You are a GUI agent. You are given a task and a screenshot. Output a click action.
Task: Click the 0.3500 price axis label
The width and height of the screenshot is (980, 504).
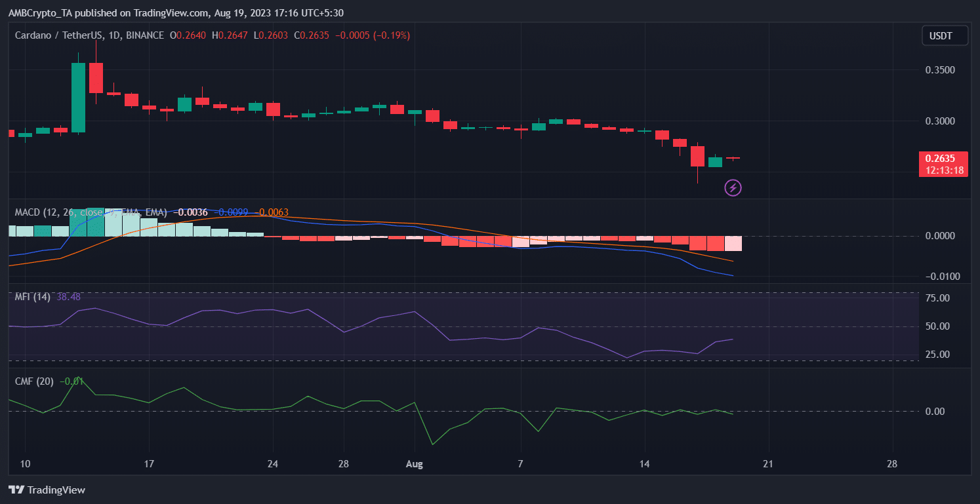[x=939, y=69]
